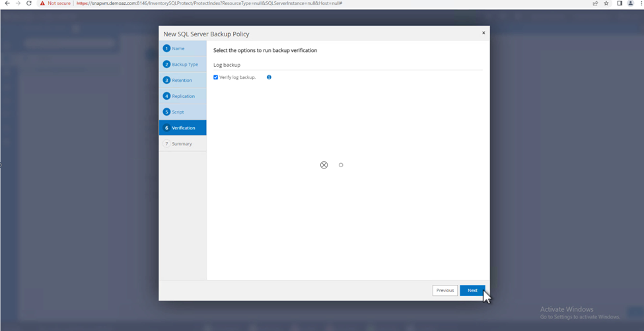The image size is (644, 331).
Task: Click the URL in the address bar
Action: [209, 3]
